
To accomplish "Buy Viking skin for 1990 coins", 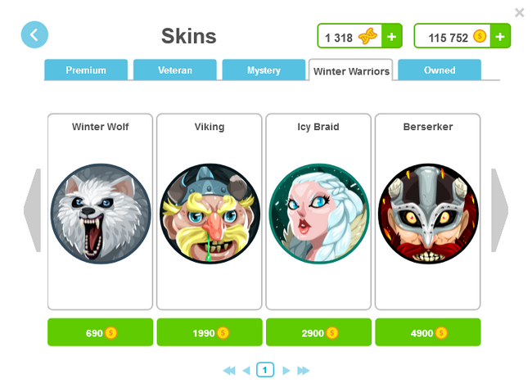I will point(210,332).
